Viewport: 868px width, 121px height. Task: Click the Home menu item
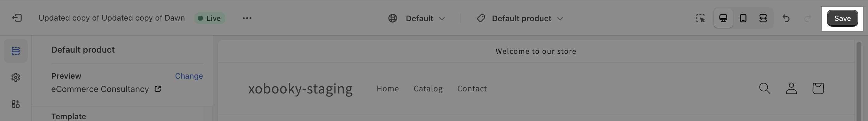[x=388, y=89]
